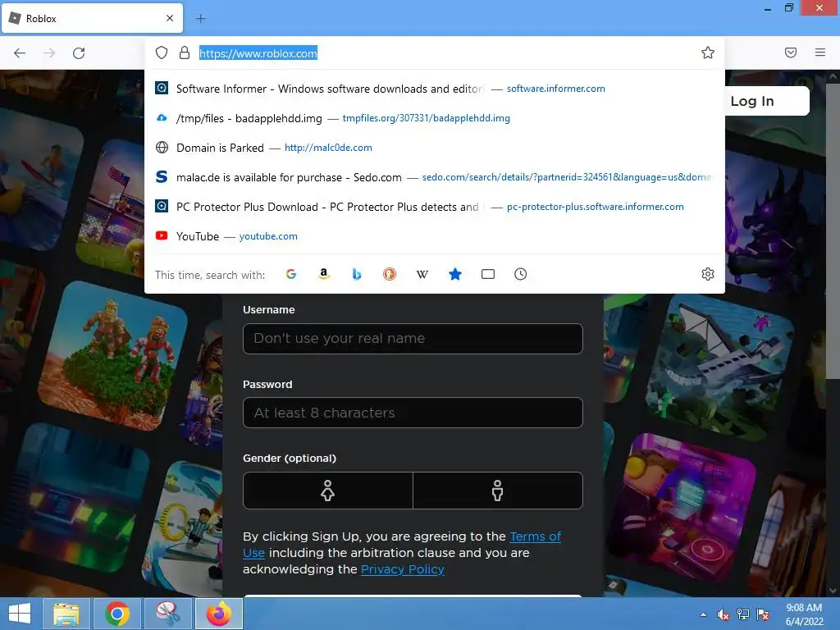Click the Firefox back arrow
840x630 pixels.
pos(20,53)
